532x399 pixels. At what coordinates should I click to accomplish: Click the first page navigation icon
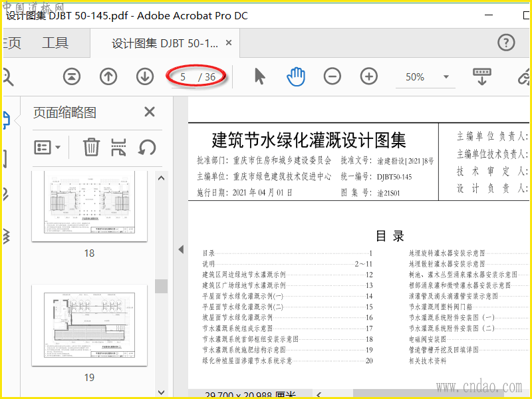(72, 76)
